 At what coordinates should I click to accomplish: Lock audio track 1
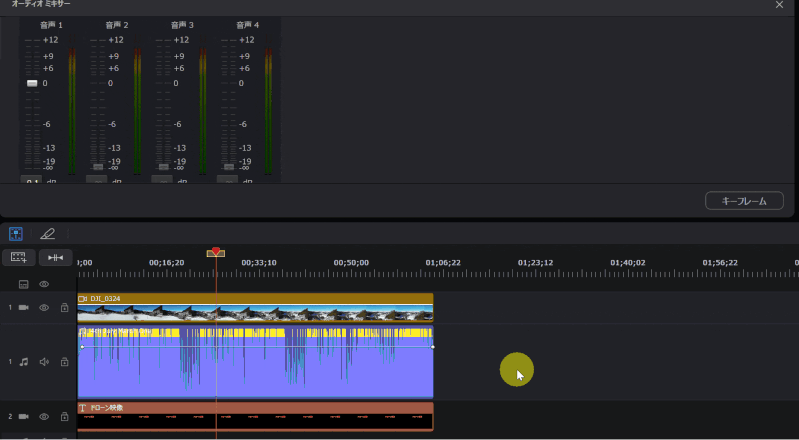click(64, 362)
